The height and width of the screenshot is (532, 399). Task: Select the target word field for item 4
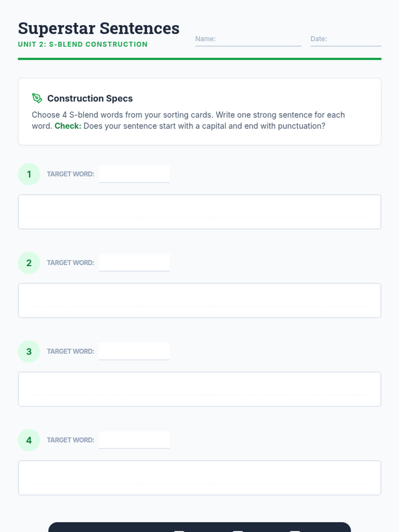pos(134,440)
